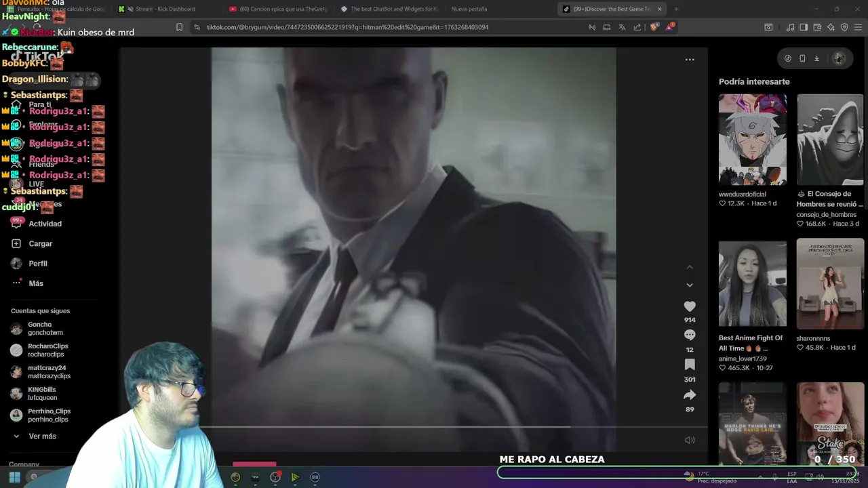This screenshot has width=868, height=488.
Task: Click the TikTok coins icon at top right
Action: (788, 58)
